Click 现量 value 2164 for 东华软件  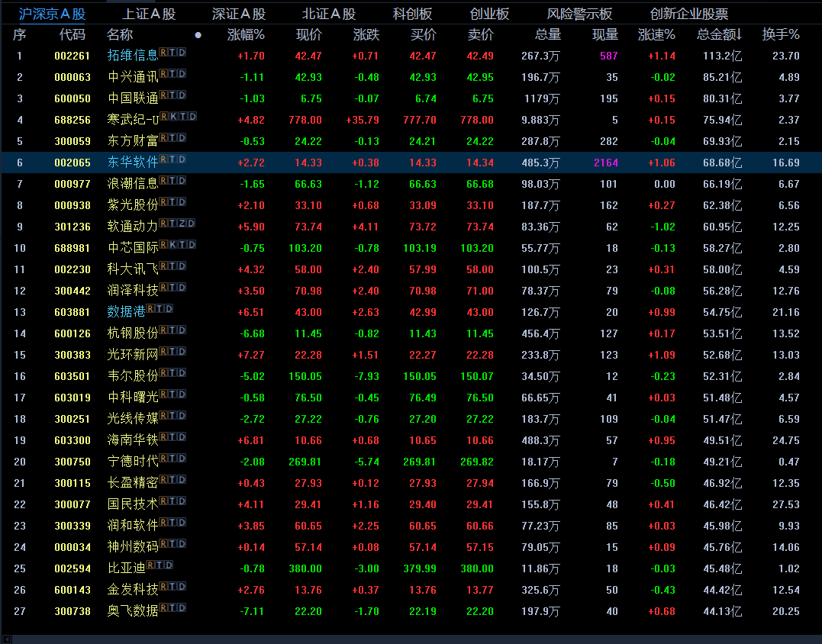pyautogui.click(x=606, y=163)
